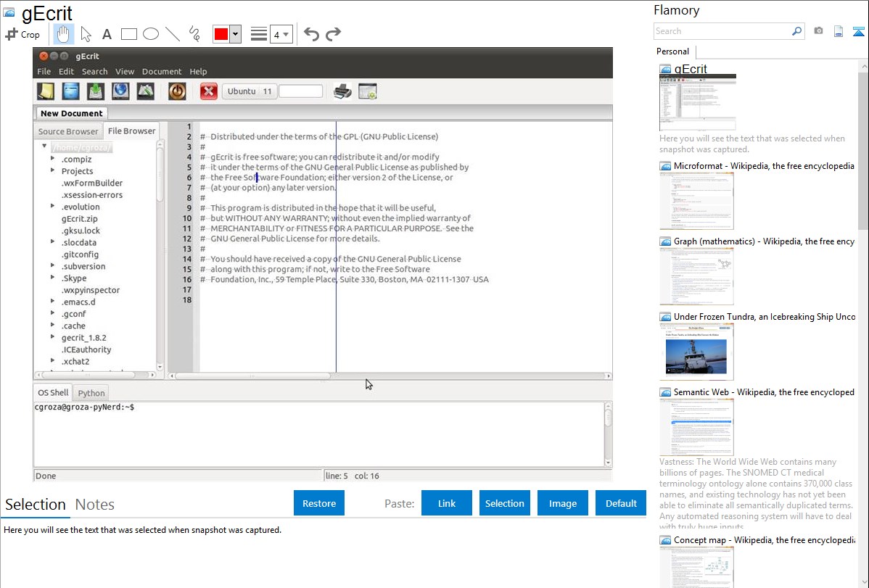Select the New Document tab
869x588 pixels.
tap(72, 113)
